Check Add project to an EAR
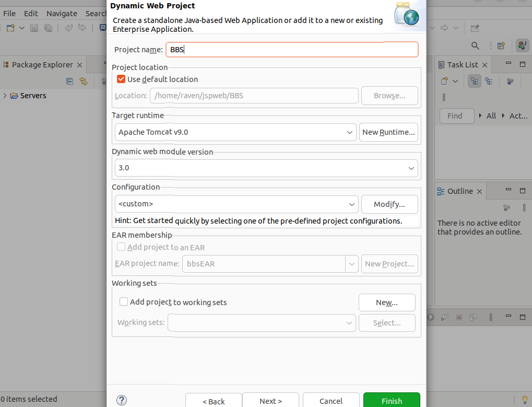 click(x=121, y=247)
